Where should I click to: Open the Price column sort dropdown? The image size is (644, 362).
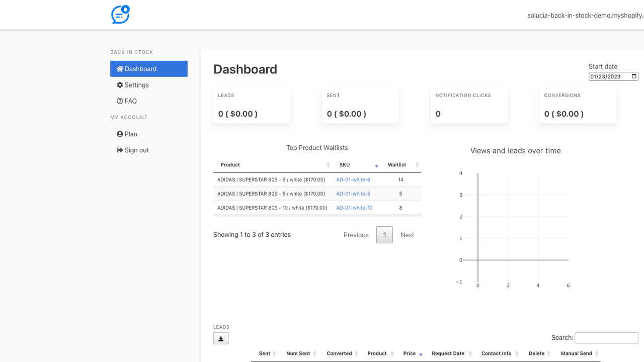pyautogui.click(x=421, y=355)
